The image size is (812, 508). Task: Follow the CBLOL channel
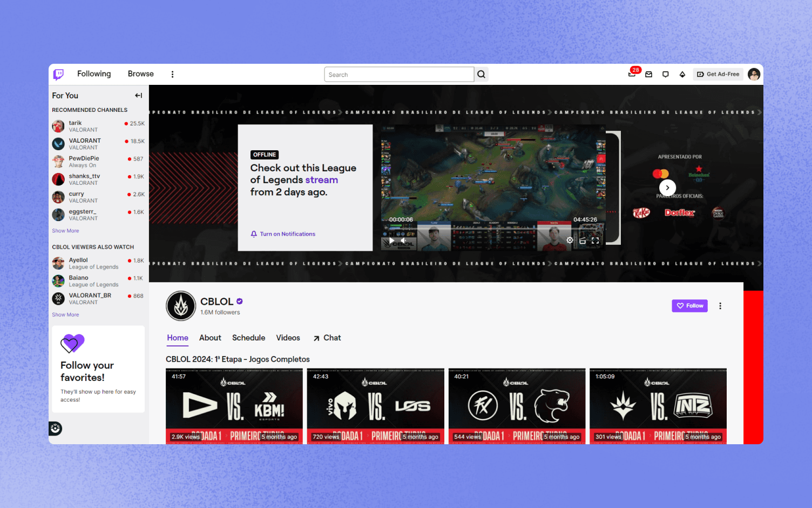point(689,306)
